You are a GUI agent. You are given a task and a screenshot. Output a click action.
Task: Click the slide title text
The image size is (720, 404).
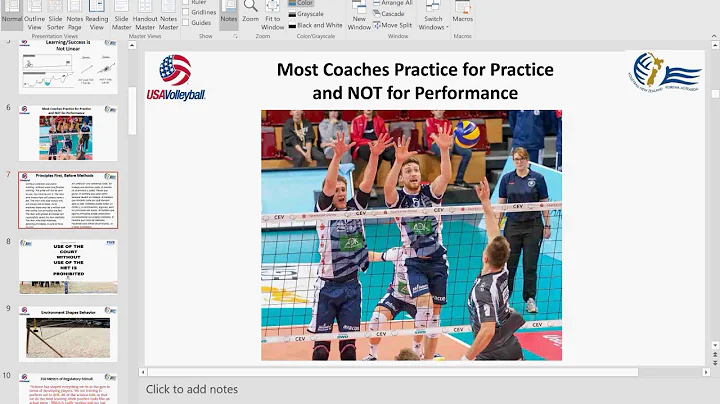tap(415, 81)
